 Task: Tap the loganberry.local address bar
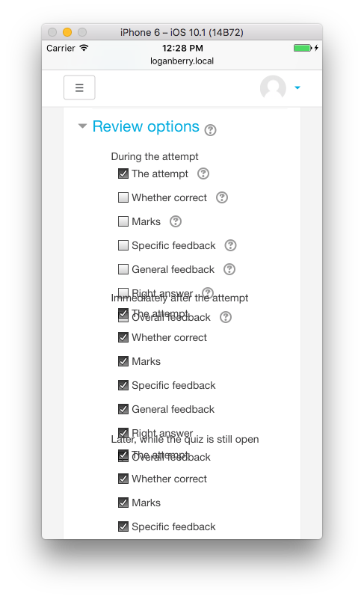click(x=182, y=61)
